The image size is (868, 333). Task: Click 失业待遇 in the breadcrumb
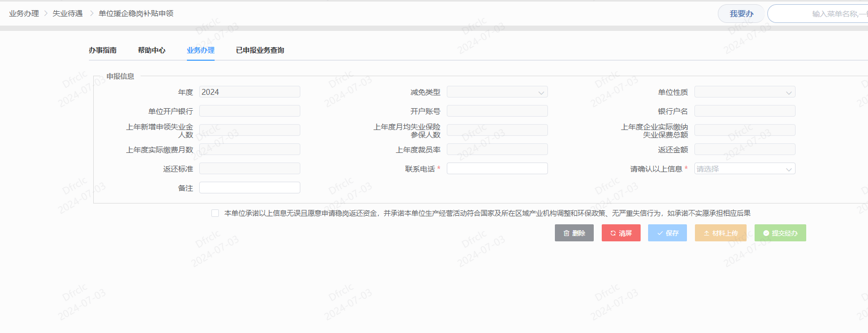click(x=68, y=13)
